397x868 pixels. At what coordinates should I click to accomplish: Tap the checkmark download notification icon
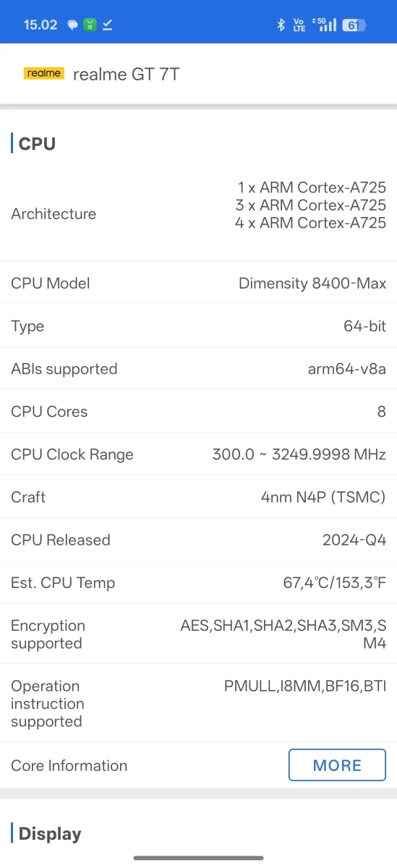click(107, 25)
